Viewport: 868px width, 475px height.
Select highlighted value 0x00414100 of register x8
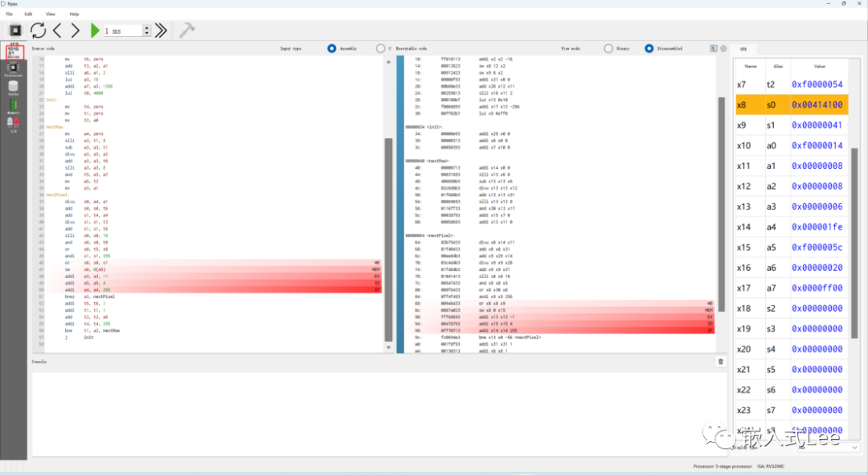[817, 105]
